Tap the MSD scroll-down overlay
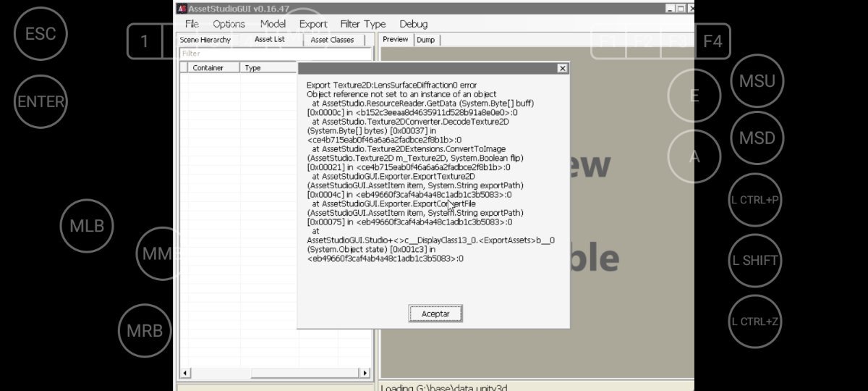The width and height of the screenshot is (868, 391). (x=757, y=138)
